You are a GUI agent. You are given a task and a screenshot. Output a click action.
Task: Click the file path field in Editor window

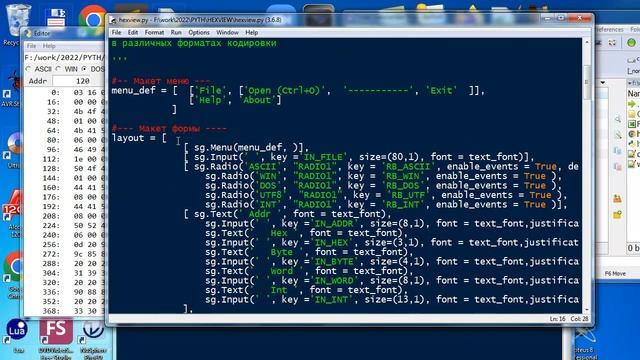(64, 58)
